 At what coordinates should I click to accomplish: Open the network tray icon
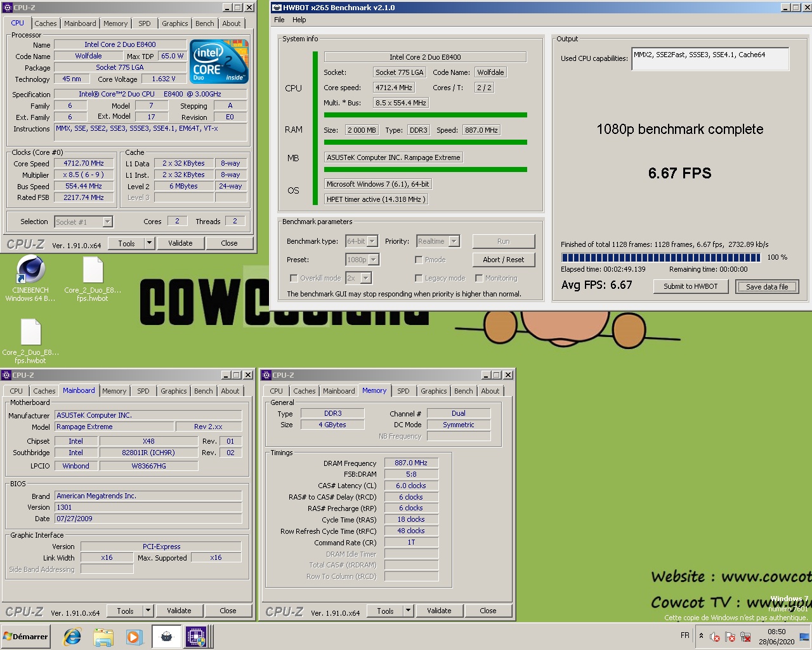(x=745, y=637)
